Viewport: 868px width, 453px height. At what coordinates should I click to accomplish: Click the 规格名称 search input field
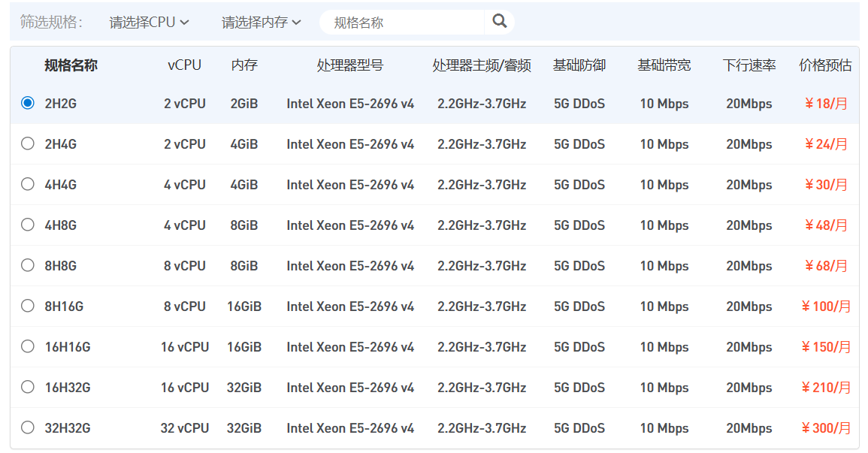402,23
